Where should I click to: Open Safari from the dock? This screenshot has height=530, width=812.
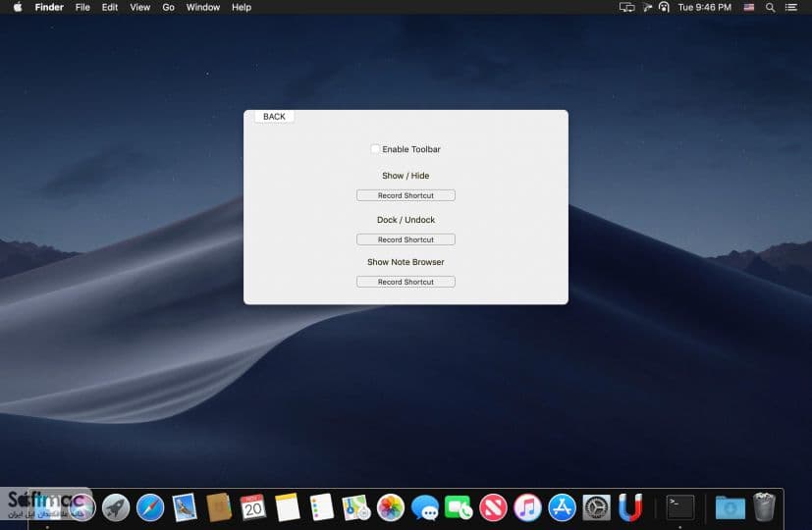pos(150,507)
